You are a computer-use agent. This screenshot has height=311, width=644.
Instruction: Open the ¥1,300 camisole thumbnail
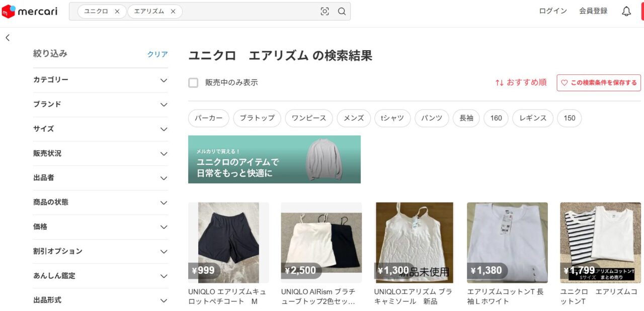[x=415, y=243]
